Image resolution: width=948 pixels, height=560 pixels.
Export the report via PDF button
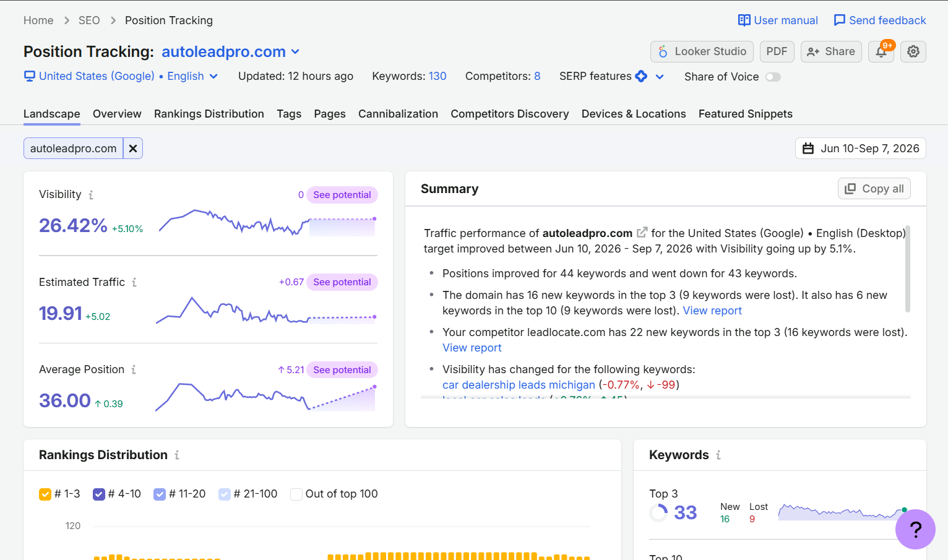tap(777, 52)
